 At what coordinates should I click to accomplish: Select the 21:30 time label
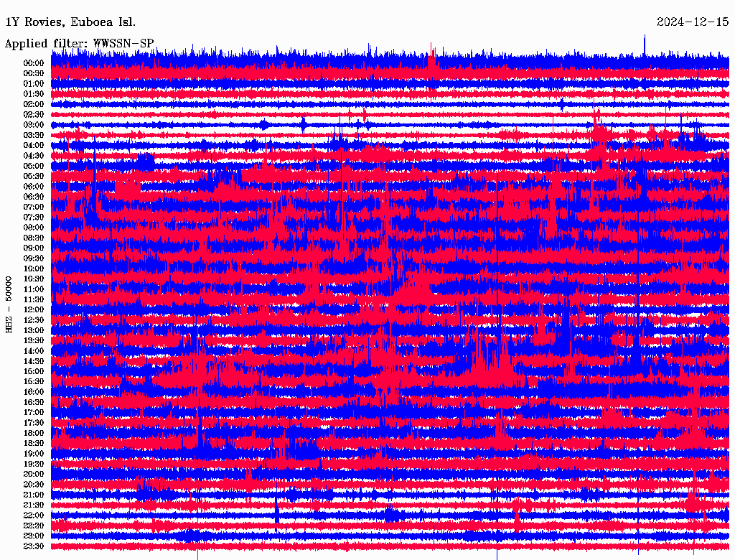[x=34, y=505]
